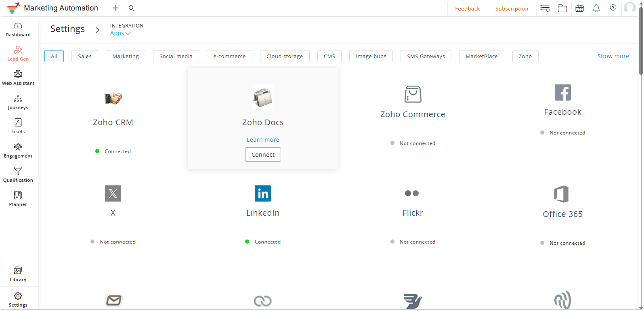Open Web Assistant in sidebar
This screenshot has height=311, width=644.
pyautogui.click(x=18, y=78)
